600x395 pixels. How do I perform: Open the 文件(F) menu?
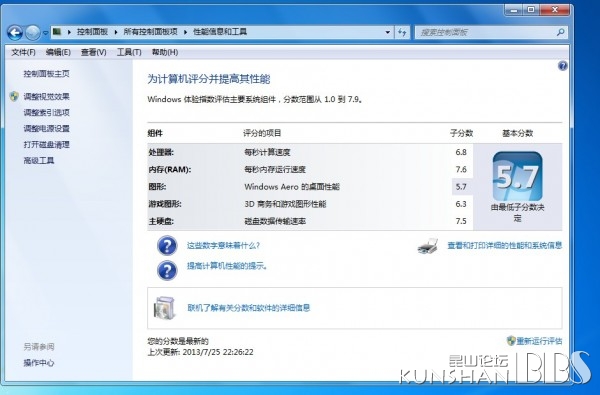23,52
